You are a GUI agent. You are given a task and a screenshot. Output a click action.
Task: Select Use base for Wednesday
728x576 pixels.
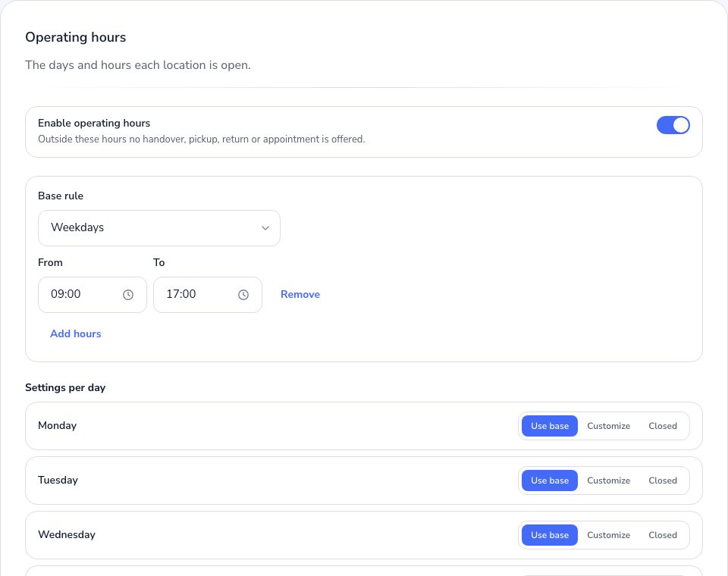(550, 535)
